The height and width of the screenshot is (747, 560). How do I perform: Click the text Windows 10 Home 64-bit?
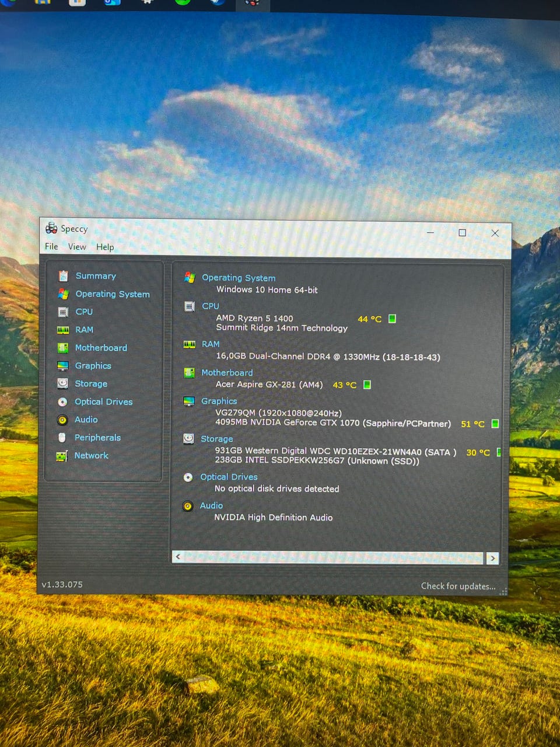267,289
